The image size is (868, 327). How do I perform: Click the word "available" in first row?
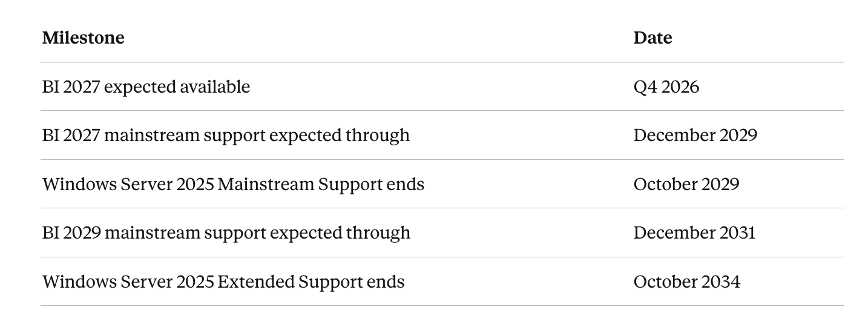pos(214,87)
